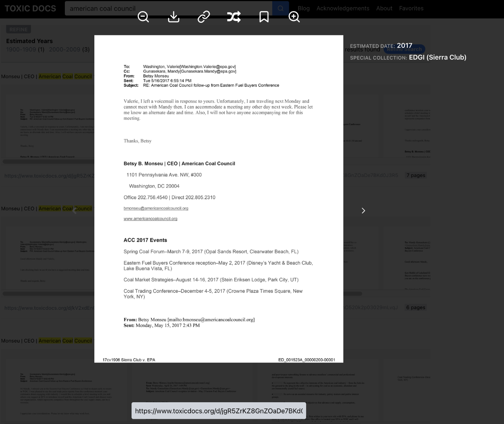Click the 7 pages badge
The image size is (504, 424).
(x=416, y=175)
